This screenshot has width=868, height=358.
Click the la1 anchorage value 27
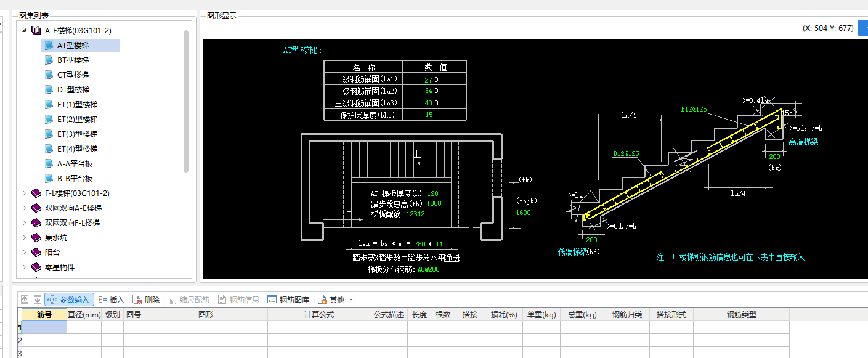pyautogui.click(x=428, y=79)
